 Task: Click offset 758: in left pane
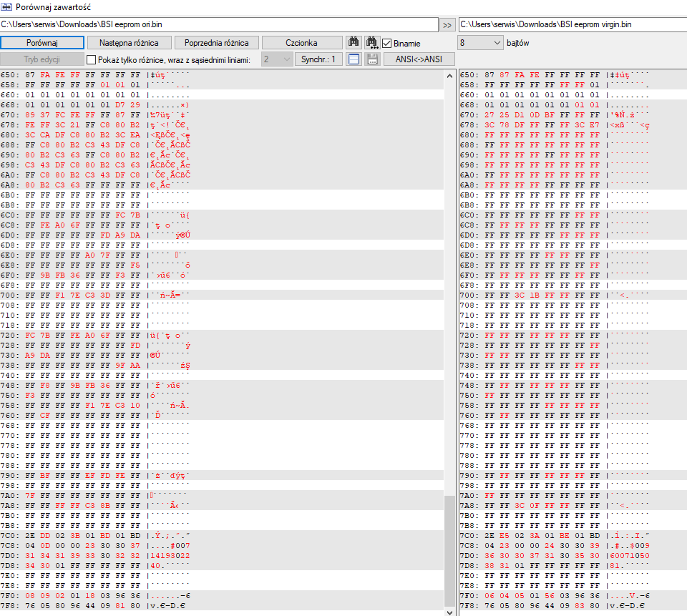[10, 405]
